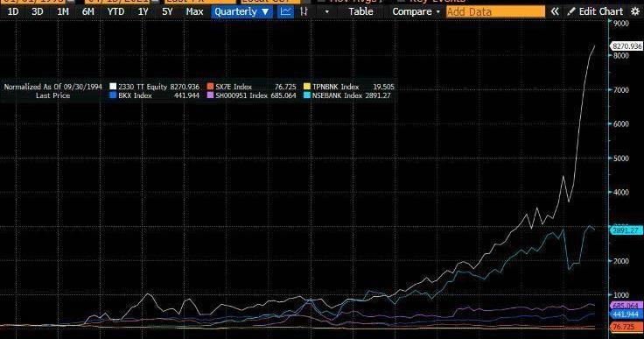Click the white 8270.936 price label
Screen dimensions: 644x339
tap(626, 46)
